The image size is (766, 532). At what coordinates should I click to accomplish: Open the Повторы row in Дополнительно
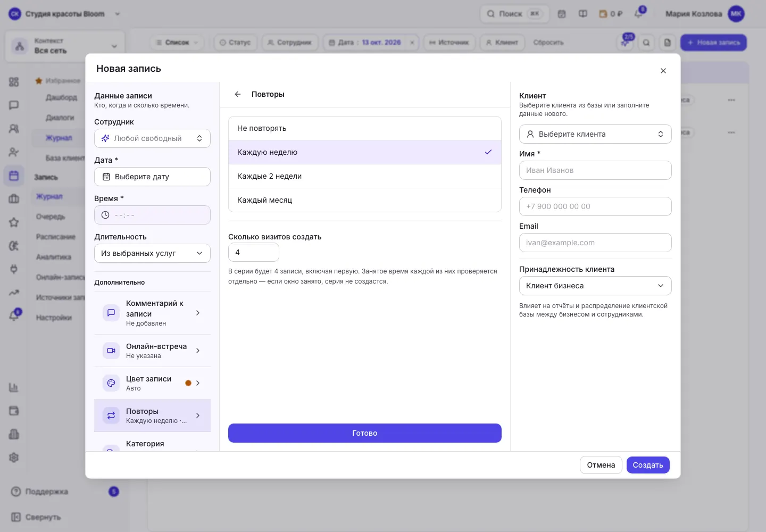pyautogui.click(x=152, y=415)
